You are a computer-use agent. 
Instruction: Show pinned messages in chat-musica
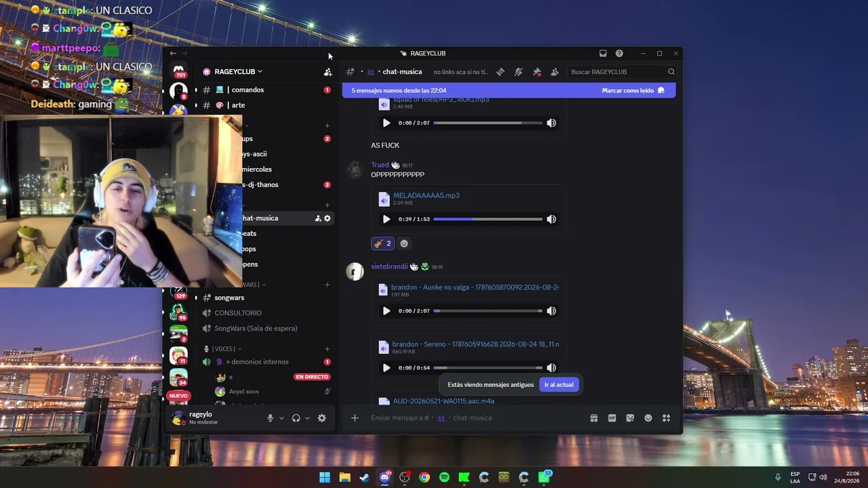point(536,72)
